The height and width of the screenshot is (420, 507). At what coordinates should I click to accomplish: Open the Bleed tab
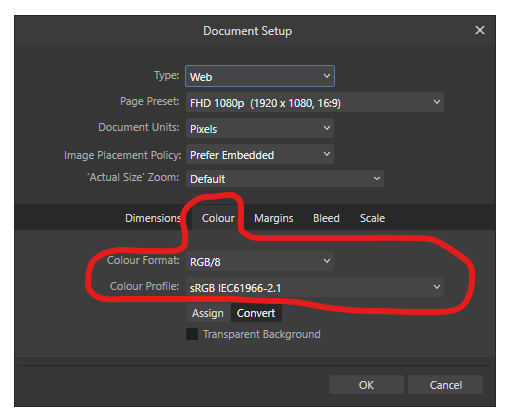point(326,218)
